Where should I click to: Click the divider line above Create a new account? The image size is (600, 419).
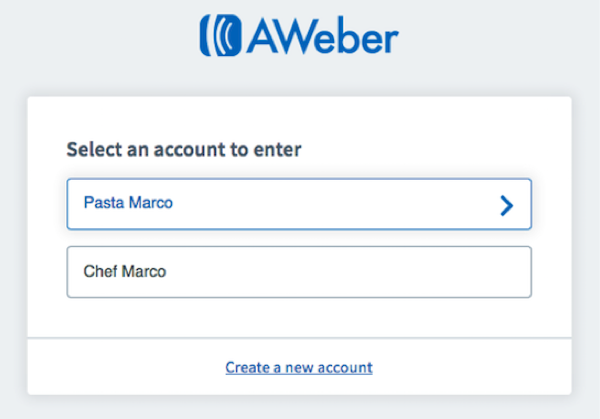pyautogui.click(x=299, y=338)
